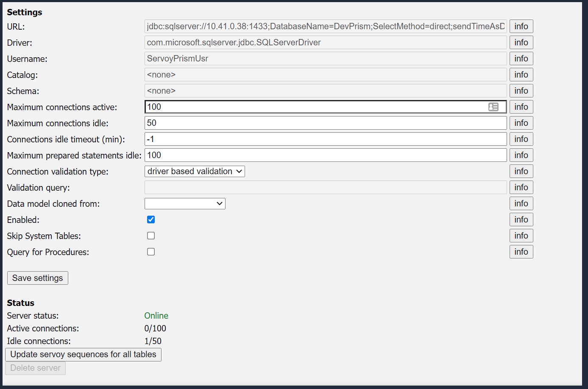Click the Username field showing ServoyPrismUsr

click(x=326, y=58)
